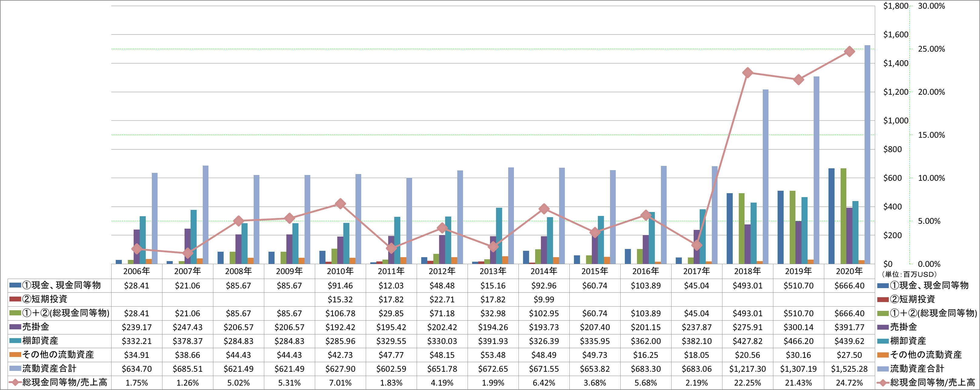
Task: Click the diamond marker for 2018年 ratio line
Action: point(748,73)
